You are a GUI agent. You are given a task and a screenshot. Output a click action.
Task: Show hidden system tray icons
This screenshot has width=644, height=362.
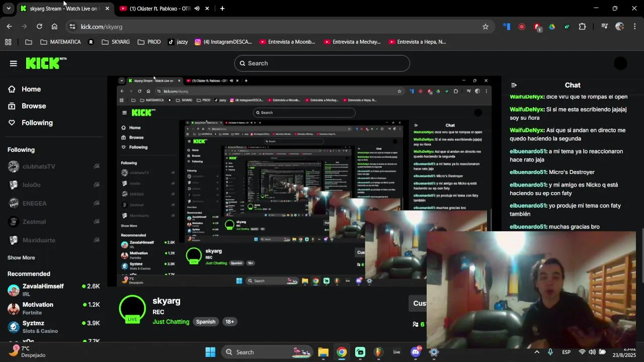[537, 352]
